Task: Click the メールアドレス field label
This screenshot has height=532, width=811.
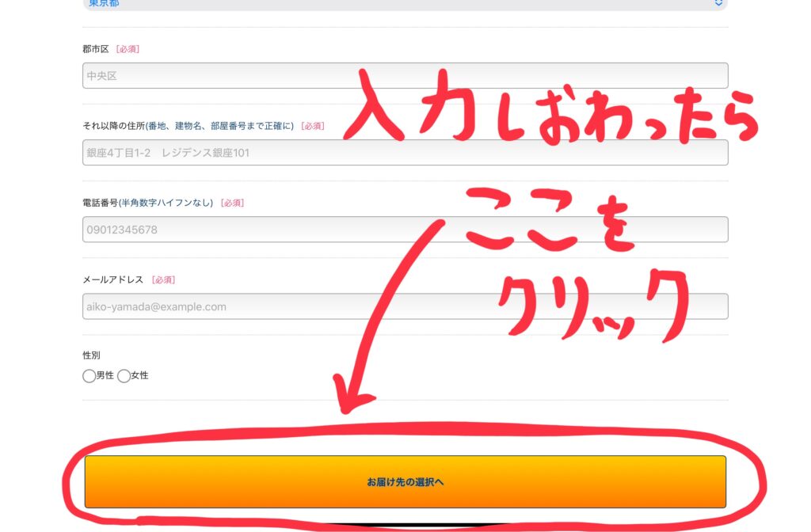Action: pos(112,279)
